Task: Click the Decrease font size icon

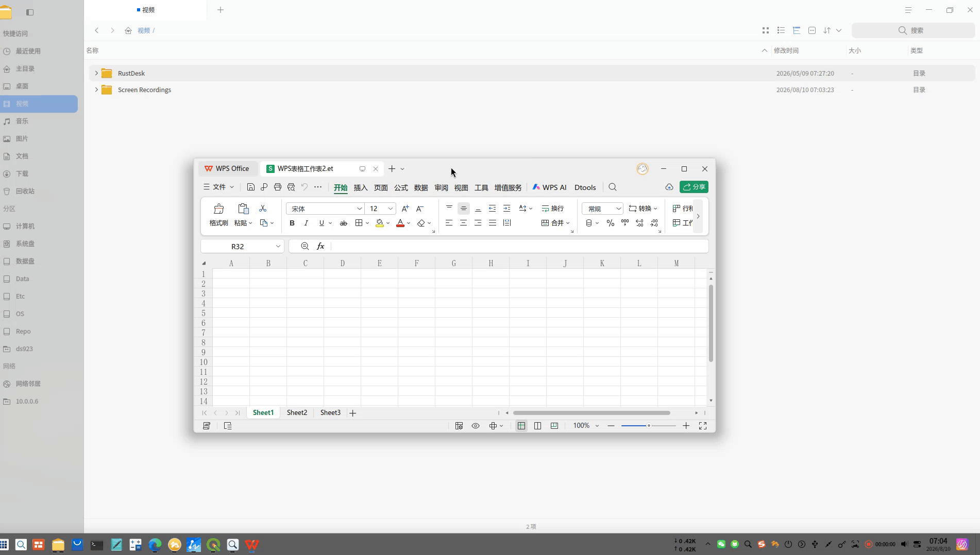Action: [420, 209]
